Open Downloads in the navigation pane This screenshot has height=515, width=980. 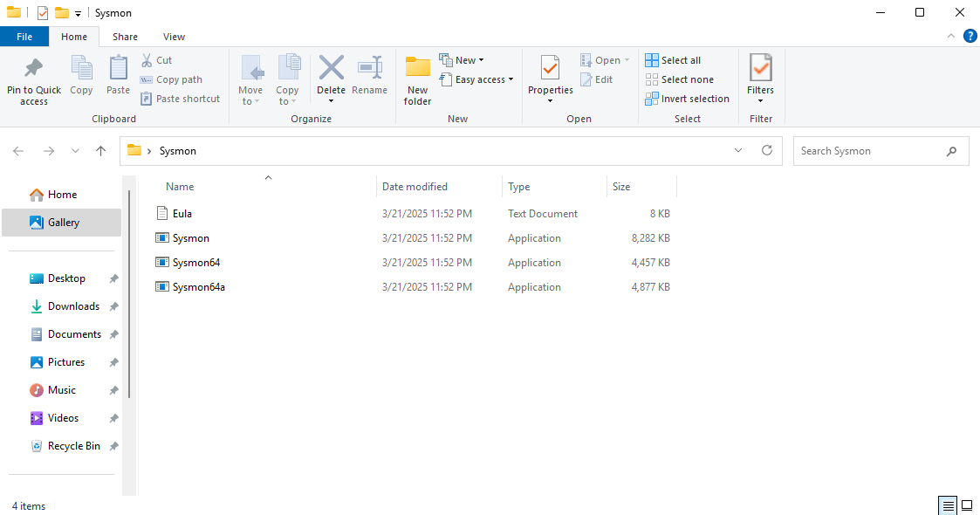tap(73, 306)
